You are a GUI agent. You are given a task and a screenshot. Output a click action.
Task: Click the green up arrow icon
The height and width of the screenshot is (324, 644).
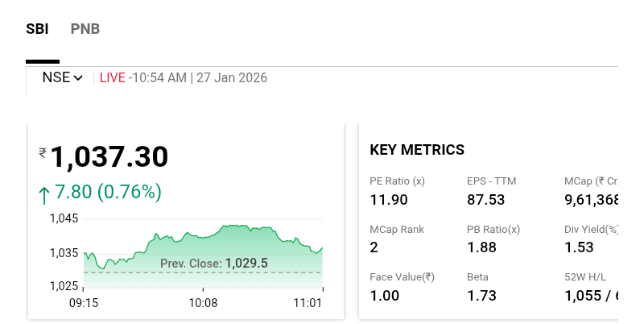(44, 193)
